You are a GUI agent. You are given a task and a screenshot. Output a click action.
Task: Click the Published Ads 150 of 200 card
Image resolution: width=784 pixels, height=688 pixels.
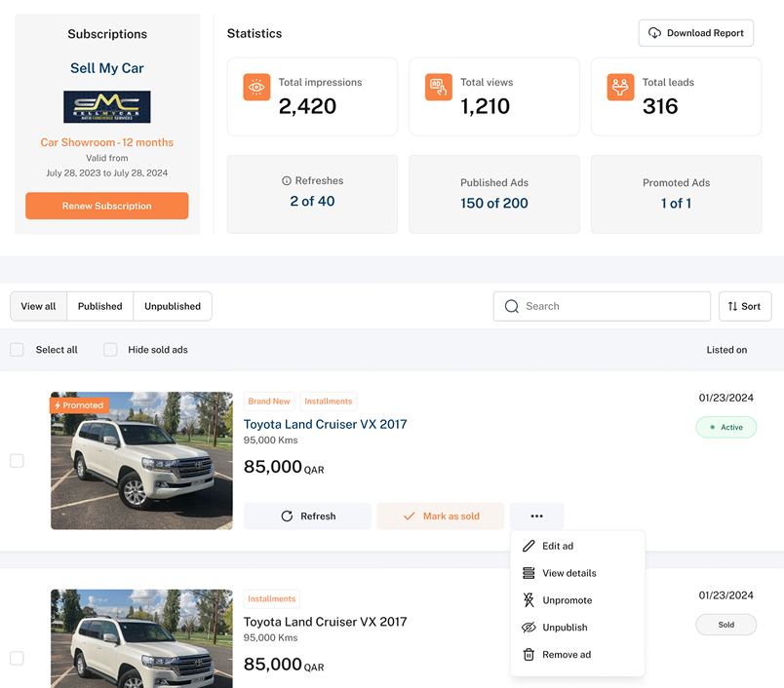(494, 194)
